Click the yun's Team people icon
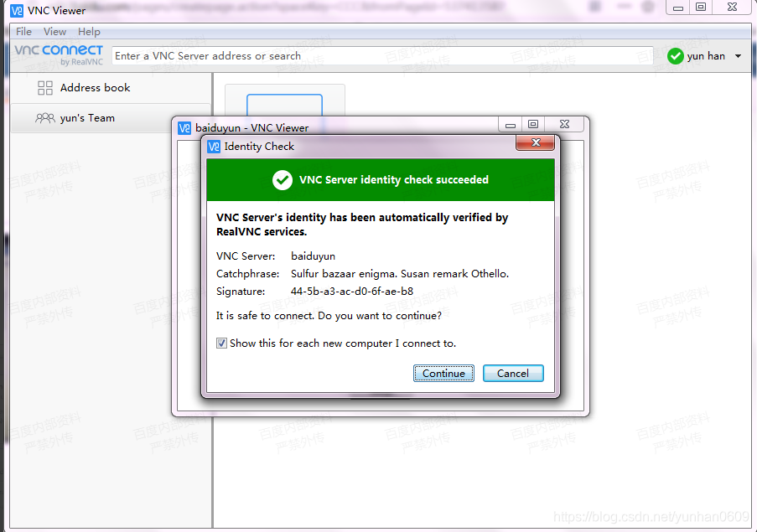757x532 pixels. 45,117
